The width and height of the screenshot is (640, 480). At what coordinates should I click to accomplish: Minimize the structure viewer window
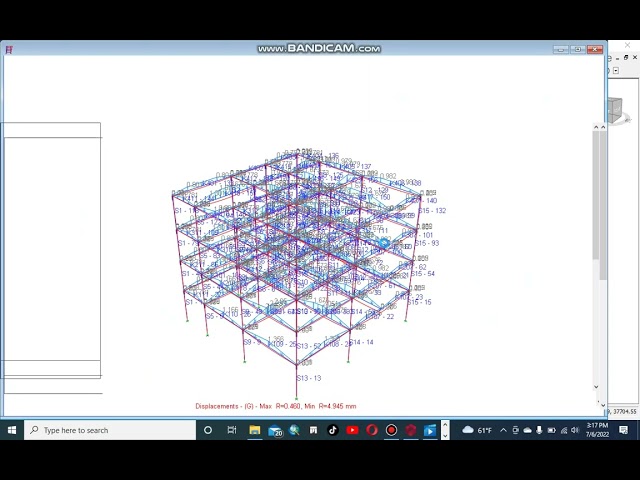coord(561,49)
